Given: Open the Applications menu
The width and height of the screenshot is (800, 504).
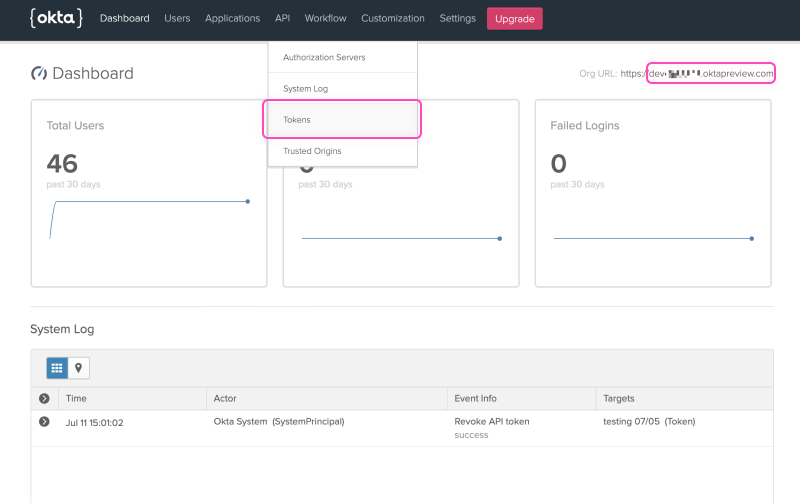Looking at the screenshot, I should click(x=232, y=18).
